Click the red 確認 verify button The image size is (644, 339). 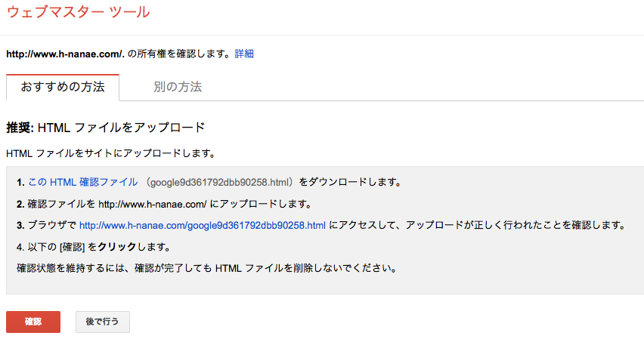point(33,322)
